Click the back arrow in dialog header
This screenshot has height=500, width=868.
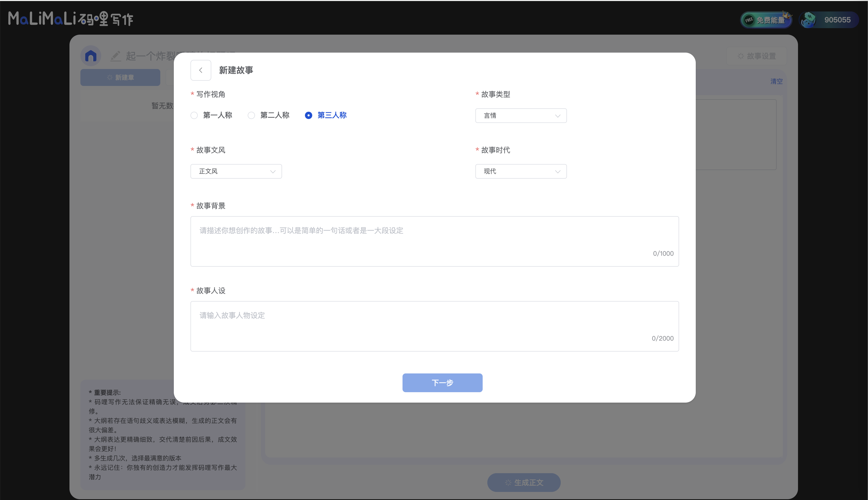point(201,70)
